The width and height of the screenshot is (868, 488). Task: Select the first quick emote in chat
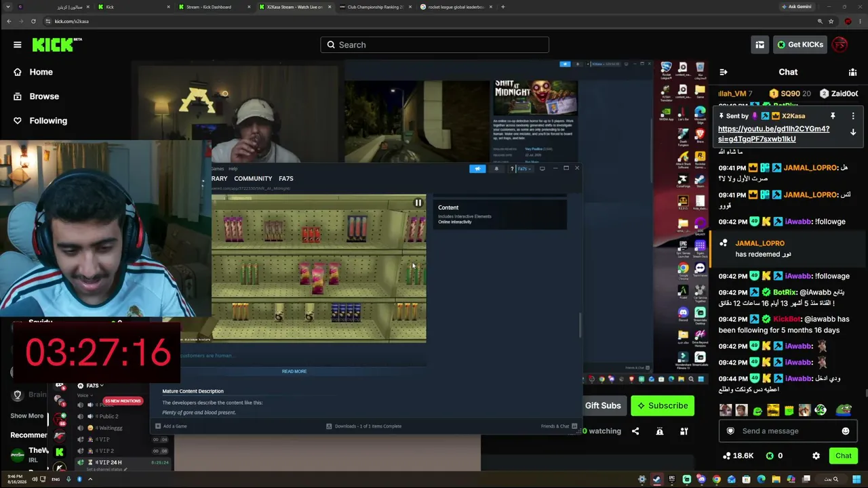(726, 410)
